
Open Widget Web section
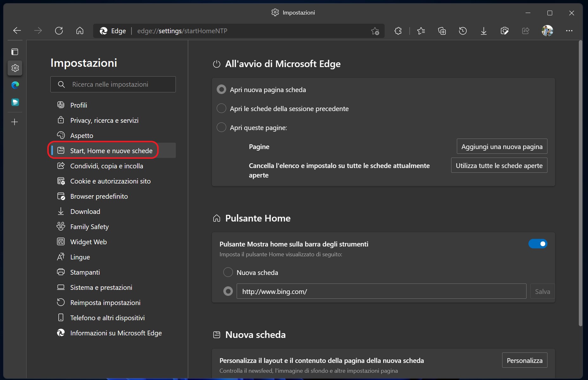pos(113,242)
